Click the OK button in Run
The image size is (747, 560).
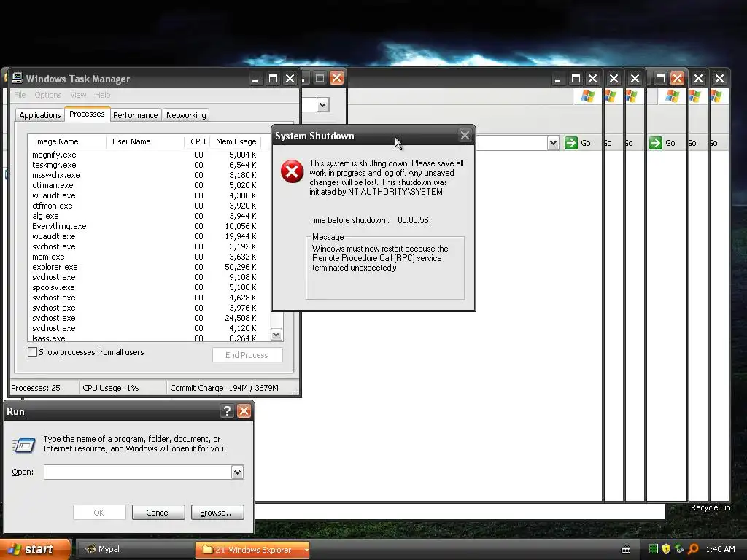click(x=99, y=513)
